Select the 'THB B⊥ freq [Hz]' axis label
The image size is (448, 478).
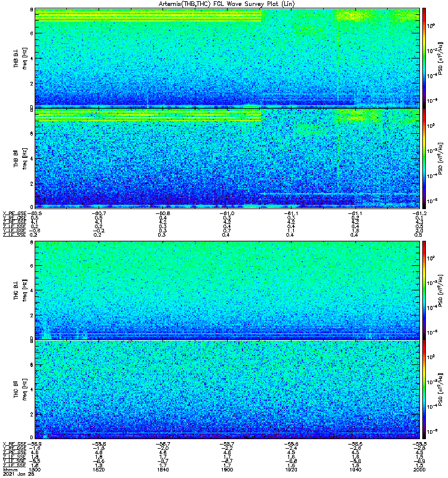point(20,59)
